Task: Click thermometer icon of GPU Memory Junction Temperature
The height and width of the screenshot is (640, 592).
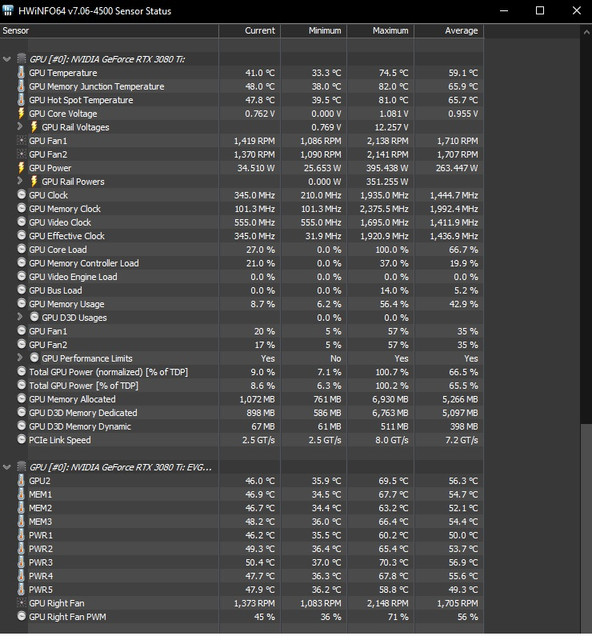Action: [21, 86]
